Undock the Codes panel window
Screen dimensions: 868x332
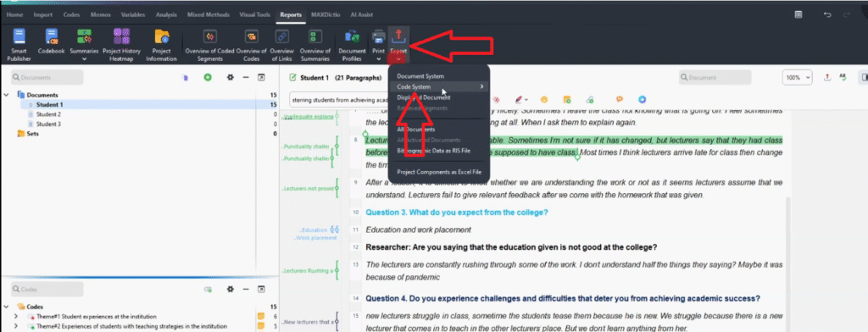pyautogui.click(x=261, y=290)
